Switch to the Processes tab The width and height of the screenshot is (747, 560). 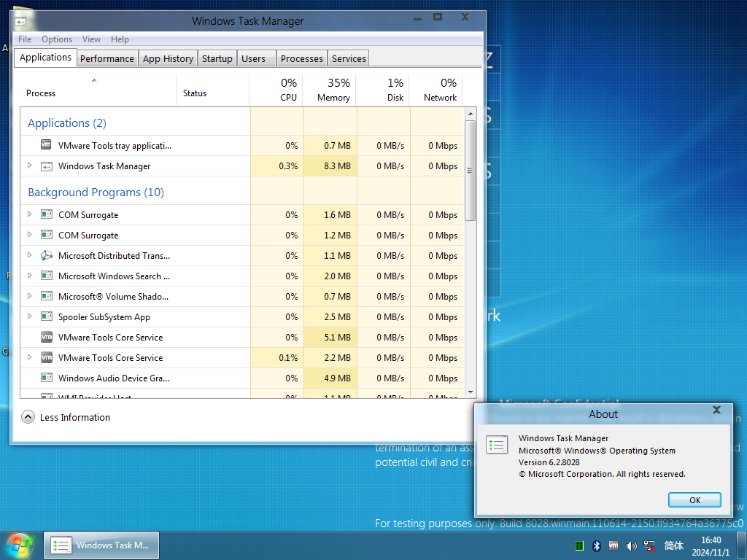tap(301, 58)
